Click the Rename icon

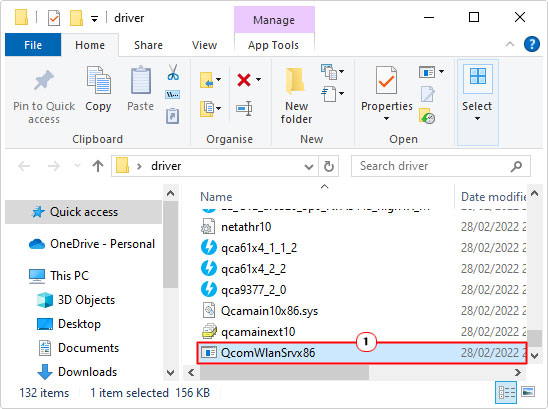click(244, 108)
